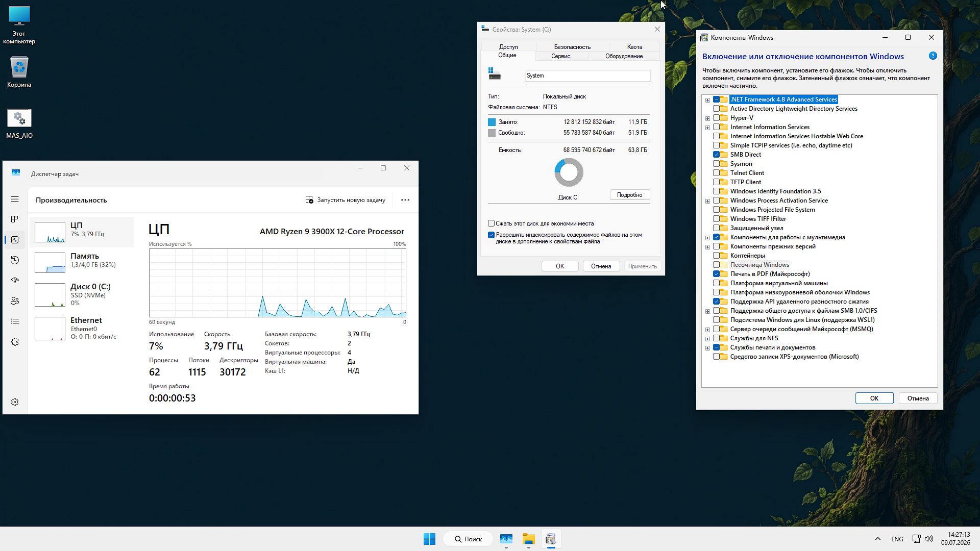Image resolution: width=980 pixels, height=551 pixels.
Task: Open the volume tray icon
Action: point(929,539)
